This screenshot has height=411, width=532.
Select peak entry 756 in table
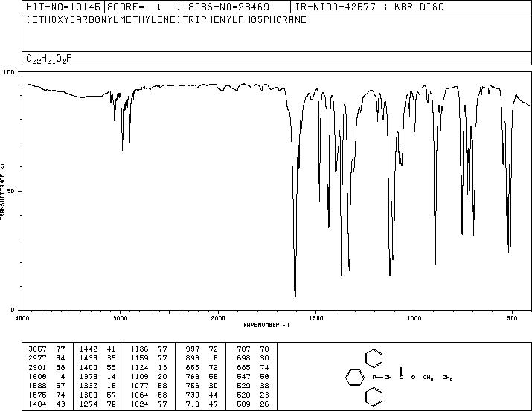pyautogui.click(x=202, y=386)
